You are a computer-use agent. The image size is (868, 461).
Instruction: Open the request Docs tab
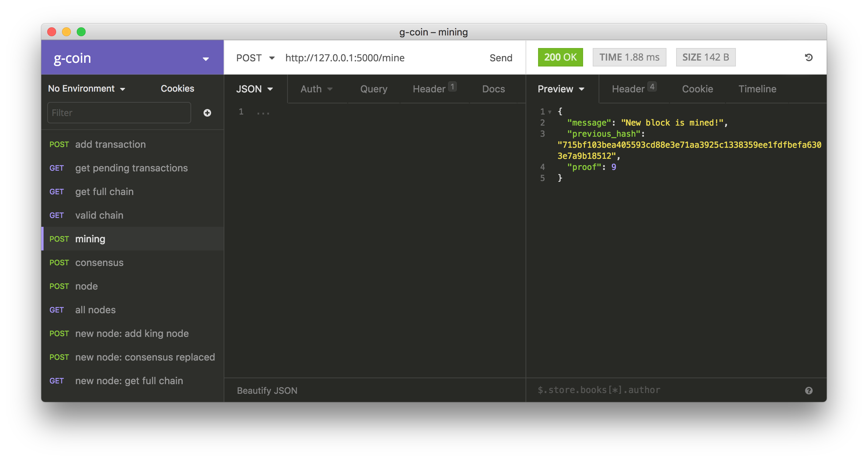[493, 89]
